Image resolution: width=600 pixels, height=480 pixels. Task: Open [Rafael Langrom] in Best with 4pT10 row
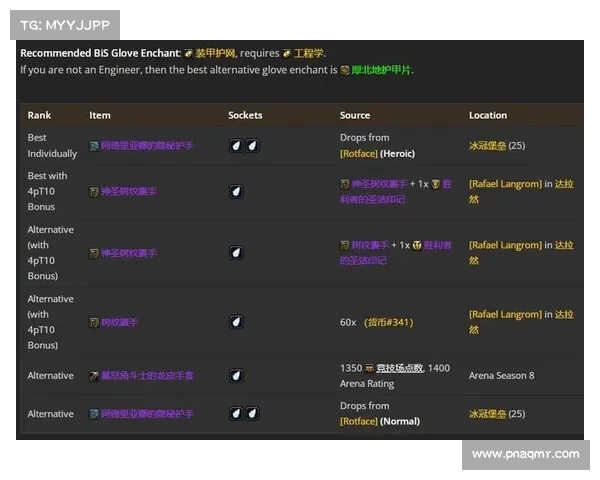coord(505,184)
